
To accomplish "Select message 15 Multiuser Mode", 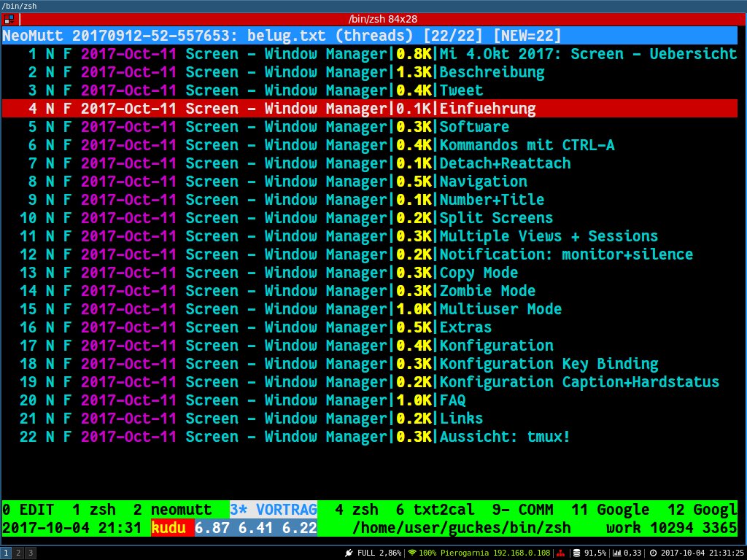I will [369, 309].
